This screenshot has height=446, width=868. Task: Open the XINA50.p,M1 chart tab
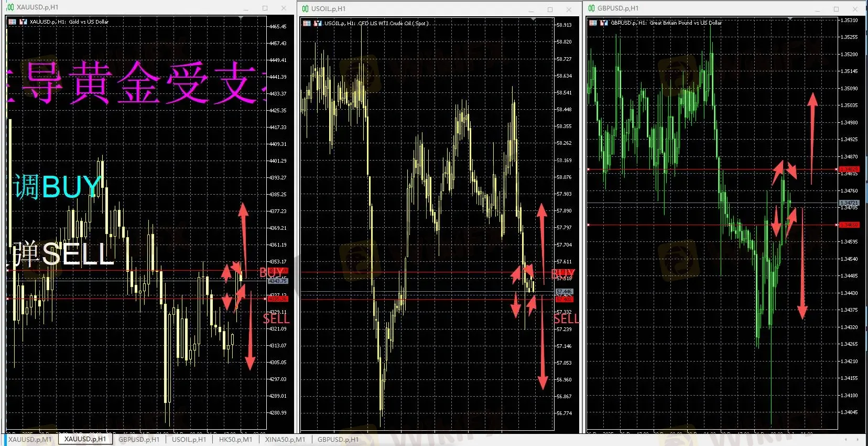point(285,440)
